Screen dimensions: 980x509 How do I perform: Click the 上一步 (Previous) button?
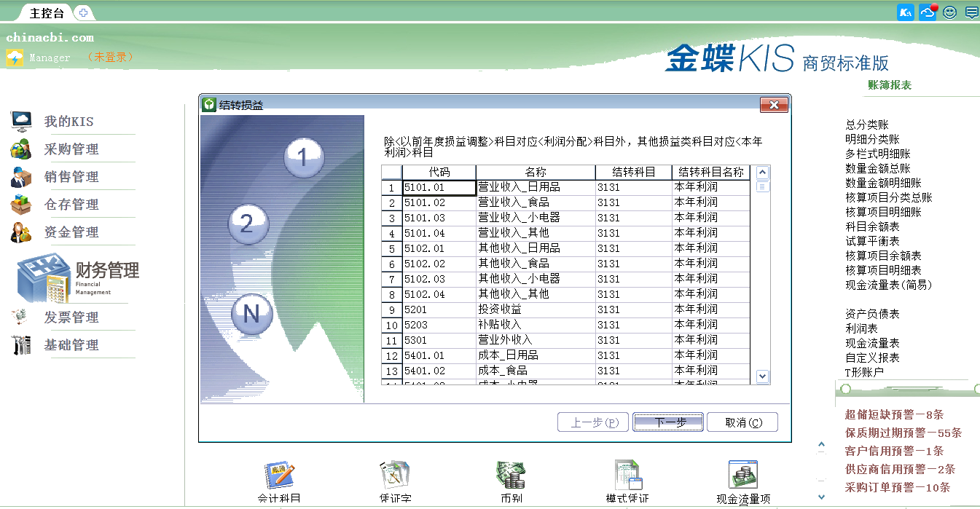(592, 422)
